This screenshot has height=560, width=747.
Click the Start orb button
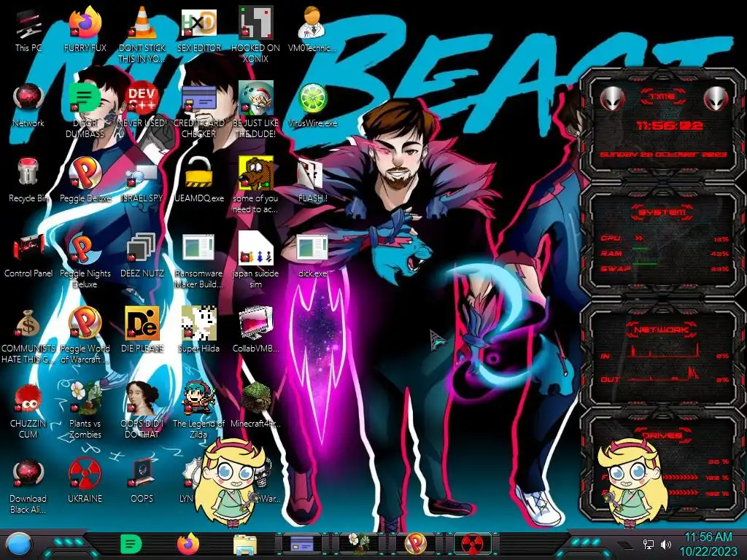coord(18,545)
